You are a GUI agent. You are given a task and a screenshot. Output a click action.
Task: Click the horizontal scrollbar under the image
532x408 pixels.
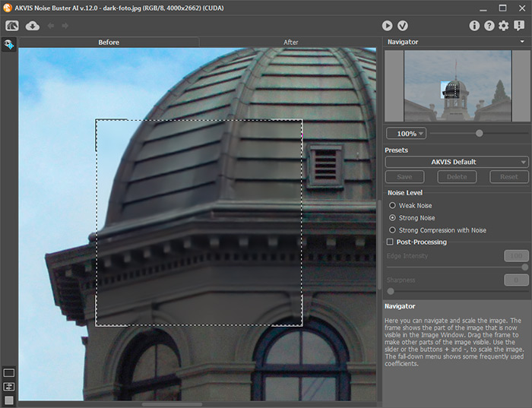tap(172, 404)
